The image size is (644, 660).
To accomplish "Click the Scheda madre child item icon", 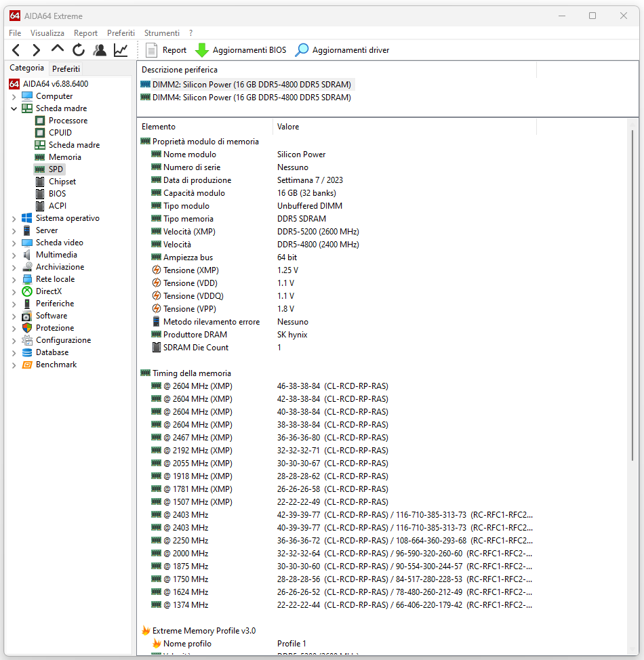I will [x=40, y=145].
